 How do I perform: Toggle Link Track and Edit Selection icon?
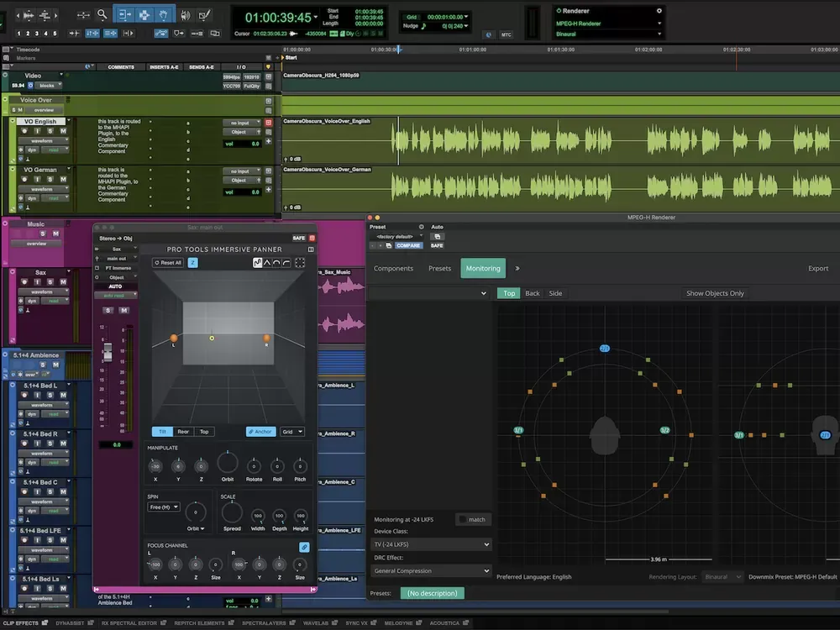(x=110, y=34)
